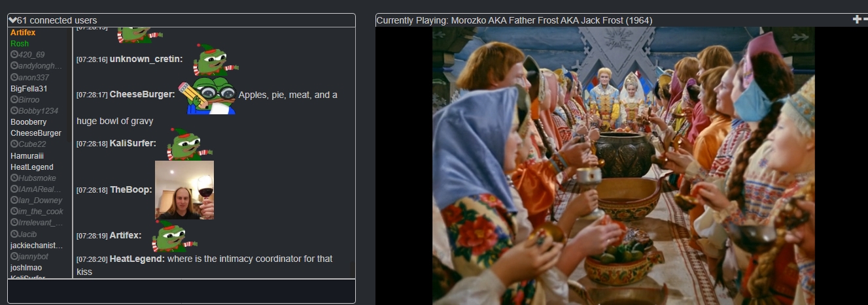Click the plus icon above the video
This screenshot has height=305, width=868.
point(857,20)
